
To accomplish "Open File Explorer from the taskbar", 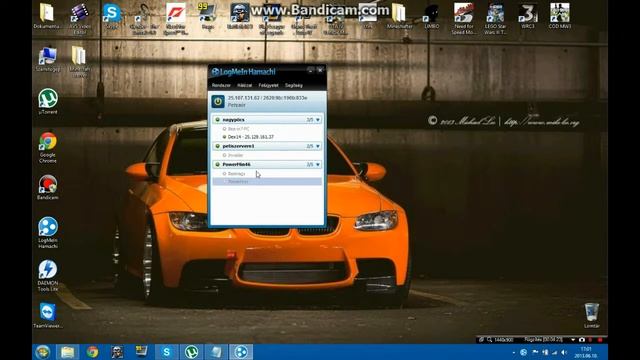I will (68, 352).
